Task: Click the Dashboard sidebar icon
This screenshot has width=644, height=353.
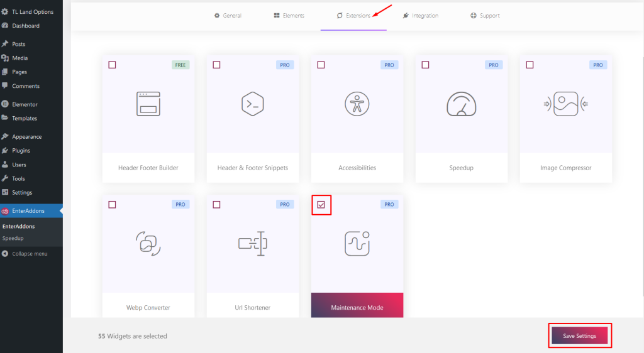Action: pos(5,25)
